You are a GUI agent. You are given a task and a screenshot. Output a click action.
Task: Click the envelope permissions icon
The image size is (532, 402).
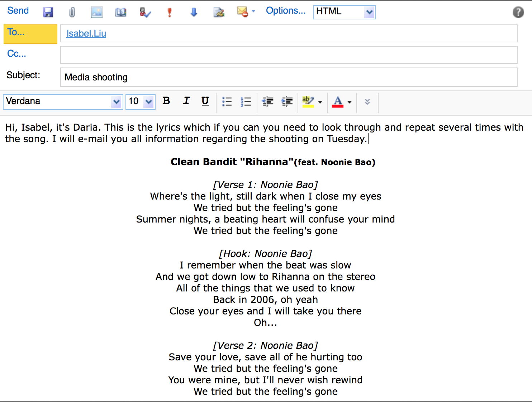243,12
